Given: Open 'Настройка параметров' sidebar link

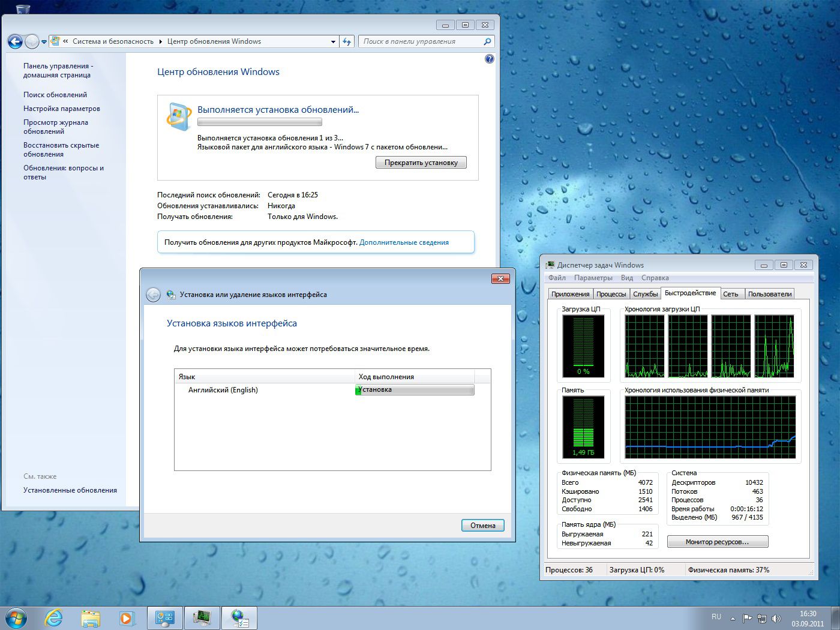Looking at the screenshot, I should (62, 109).
